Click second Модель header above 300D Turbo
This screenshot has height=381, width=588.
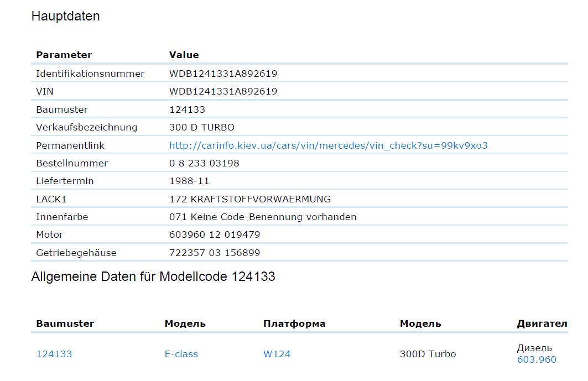pos(420,323)
